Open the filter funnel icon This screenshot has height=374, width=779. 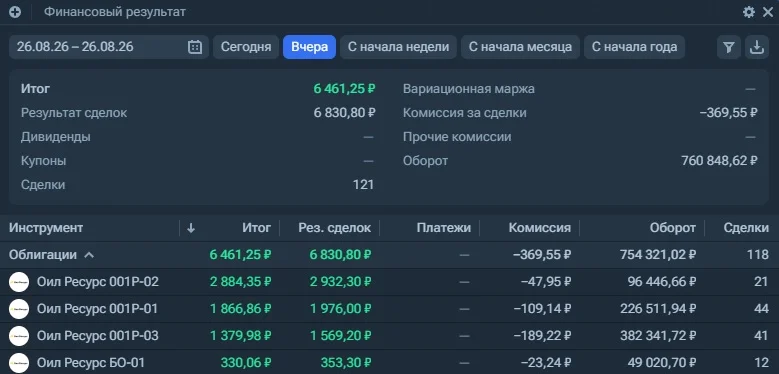tap(729, 47)
